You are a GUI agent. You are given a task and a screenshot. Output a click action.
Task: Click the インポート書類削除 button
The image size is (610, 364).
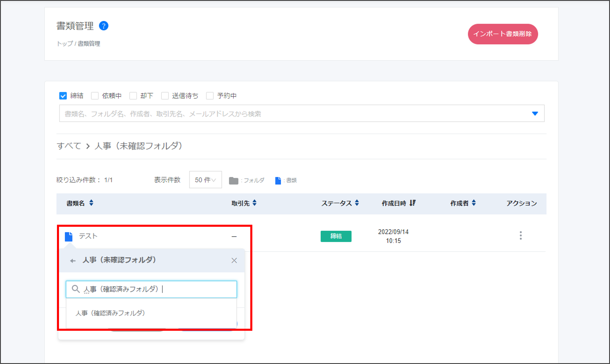(502, 34)
